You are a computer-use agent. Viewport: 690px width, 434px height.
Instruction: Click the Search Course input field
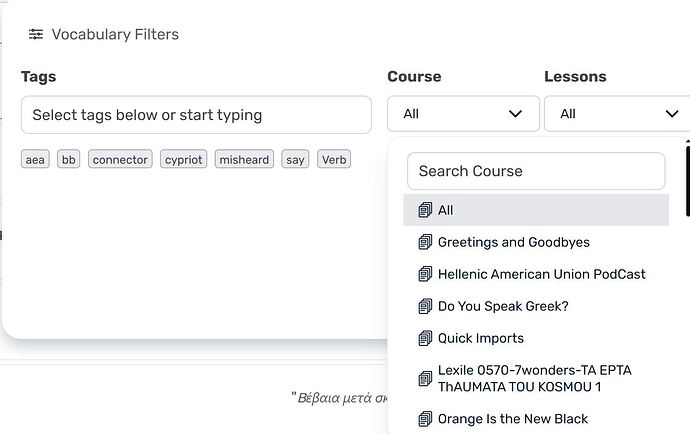(x=536, y=171)
